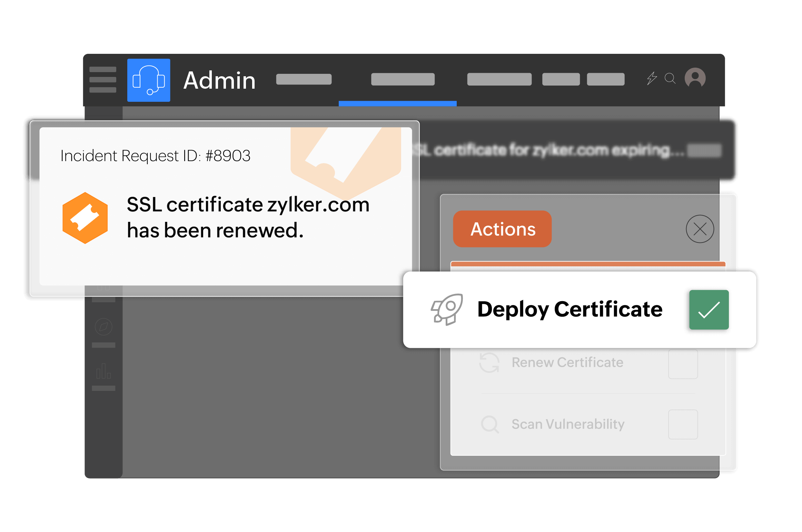This screenshot has height=532, width=802.
Task: Click the compass icon in sidebar
Action: click(x=103, y=327)
